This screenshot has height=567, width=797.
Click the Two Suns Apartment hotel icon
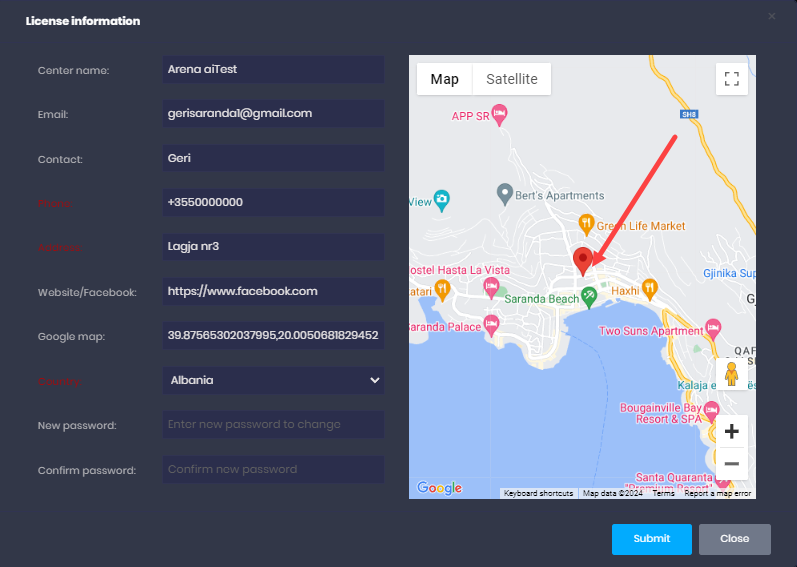(x=712, y=328)
